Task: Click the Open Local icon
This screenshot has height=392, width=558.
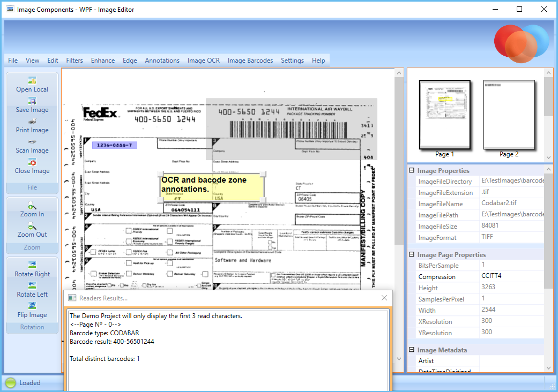Action: (32, 81)
